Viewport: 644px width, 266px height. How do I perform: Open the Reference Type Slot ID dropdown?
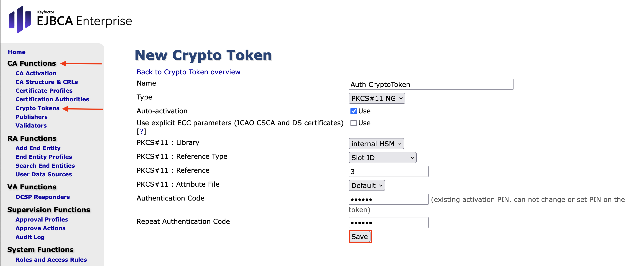pyautogui.click(x=382, y=158)
